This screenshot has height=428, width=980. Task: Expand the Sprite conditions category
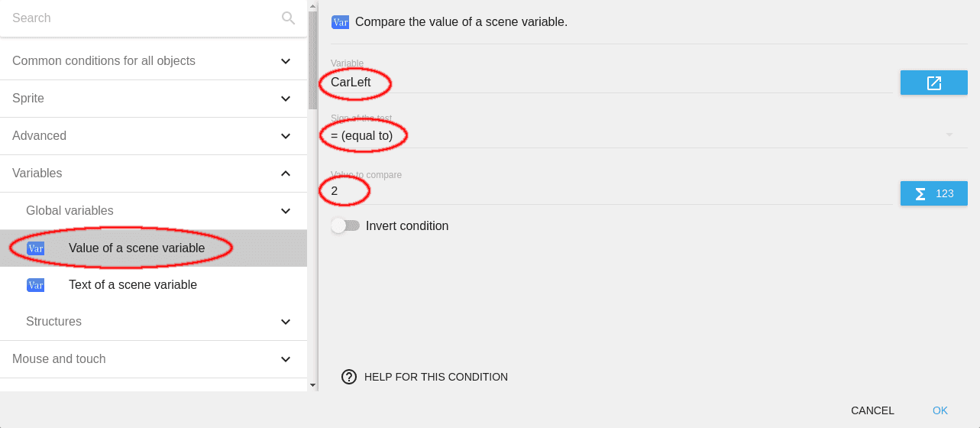pyautogui.click(x=286, y=99)
